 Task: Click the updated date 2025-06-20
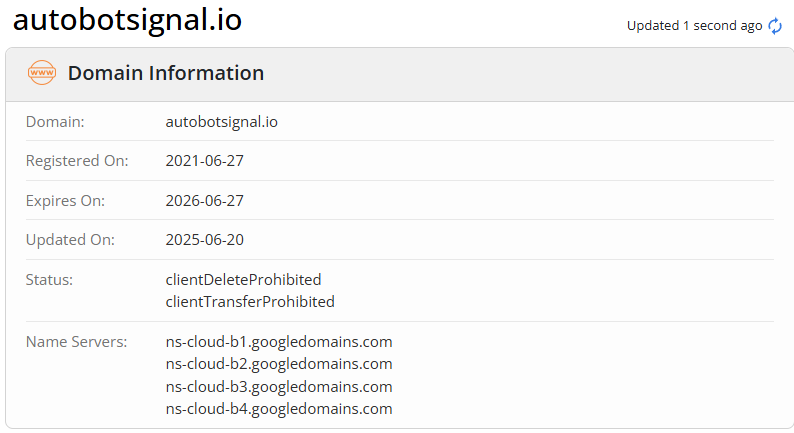click(204, 240)
